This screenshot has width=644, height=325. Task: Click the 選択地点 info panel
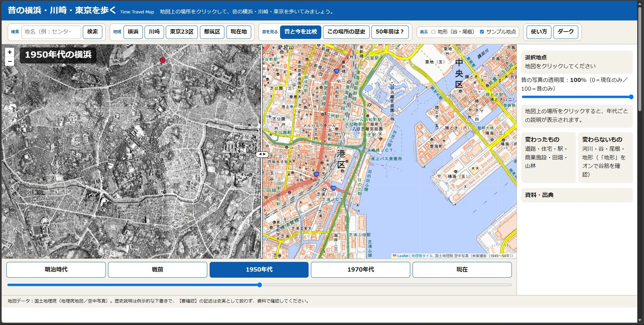pos(577,62)
